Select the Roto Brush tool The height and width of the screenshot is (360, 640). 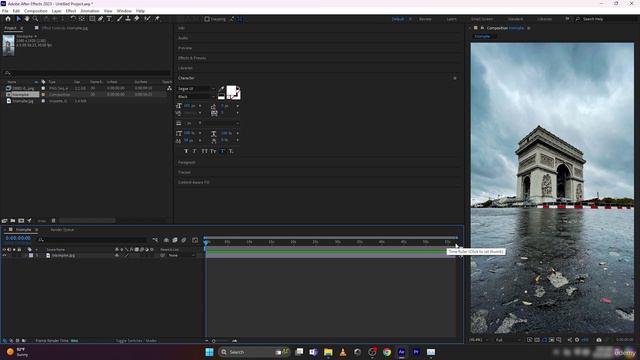[147, 19]
